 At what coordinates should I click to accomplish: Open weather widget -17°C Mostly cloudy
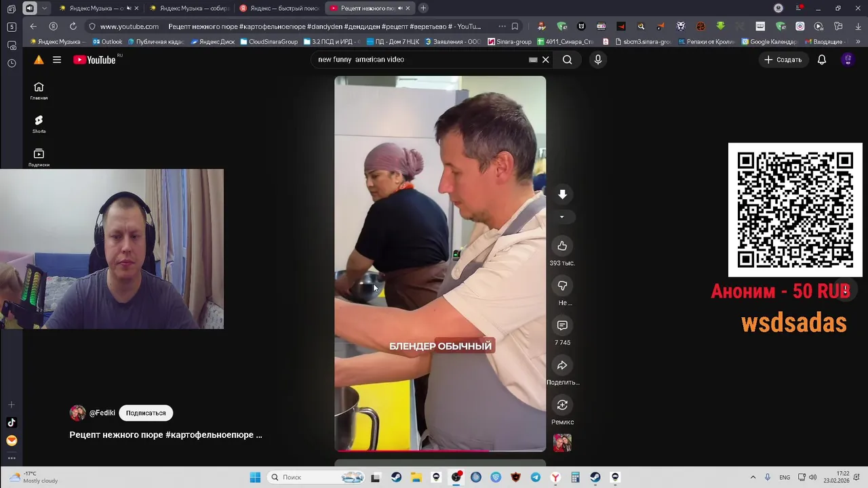34,477
